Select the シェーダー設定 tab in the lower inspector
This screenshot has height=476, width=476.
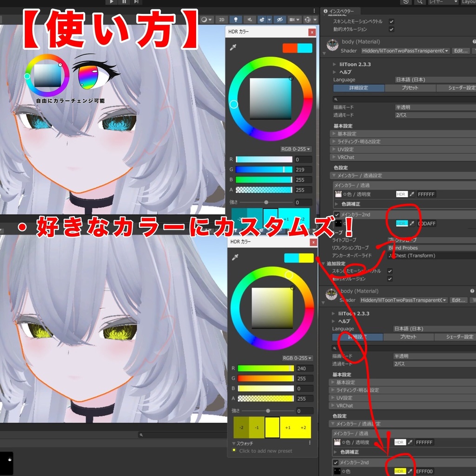click(455, 337)
